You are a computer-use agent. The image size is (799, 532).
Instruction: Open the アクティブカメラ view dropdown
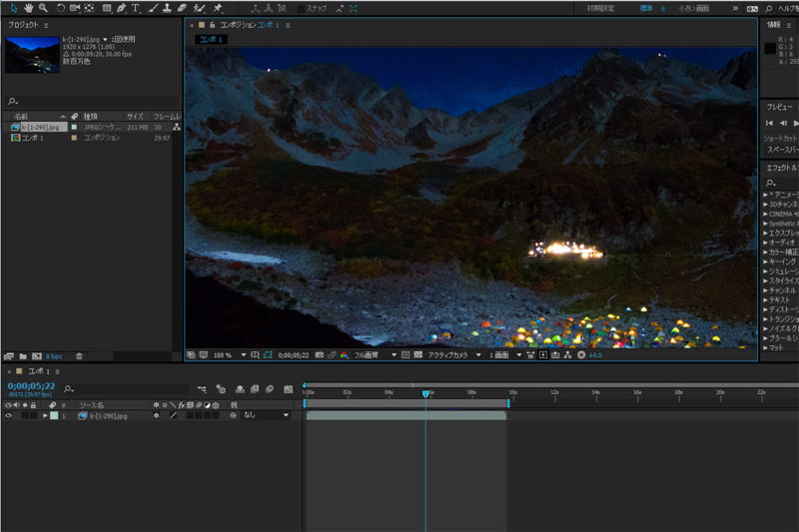(454, 355)
